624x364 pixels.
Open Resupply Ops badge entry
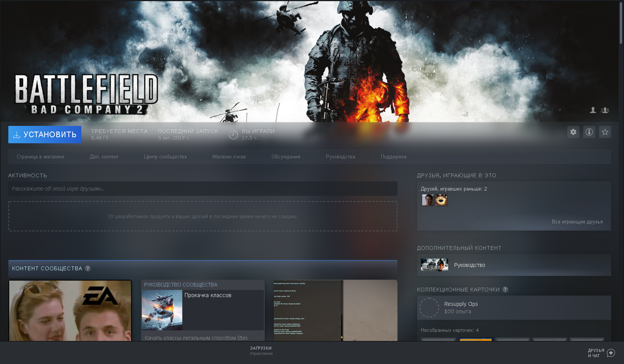[514, 308]
